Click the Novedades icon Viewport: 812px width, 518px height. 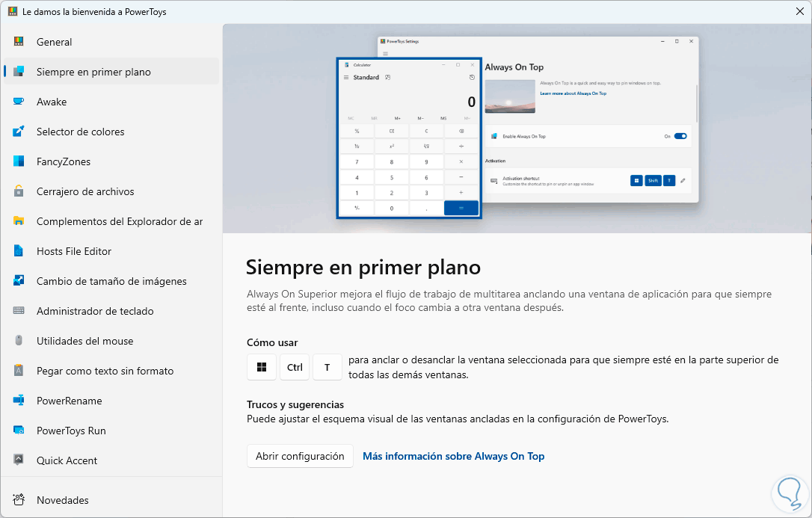click(19, 500)
